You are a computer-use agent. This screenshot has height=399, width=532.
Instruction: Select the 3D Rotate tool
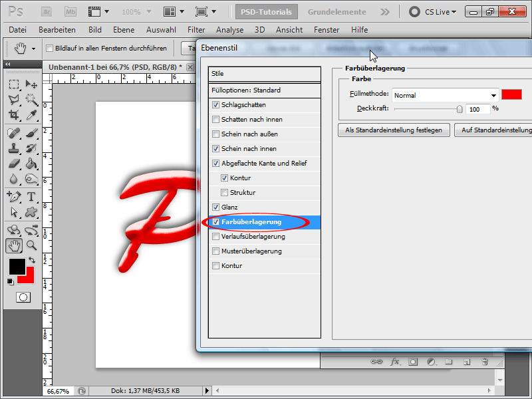[x=13, y=230]
